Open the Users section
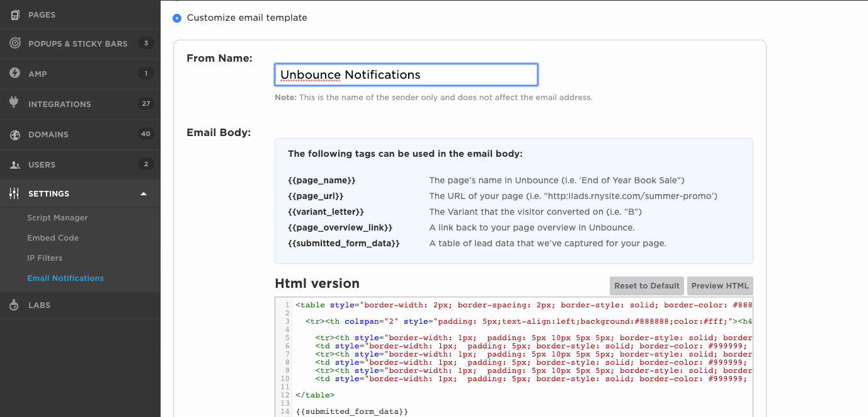Image resolution: width=868 pixels, height=417 pixels. pyautogui.click(x=80, y=164)
